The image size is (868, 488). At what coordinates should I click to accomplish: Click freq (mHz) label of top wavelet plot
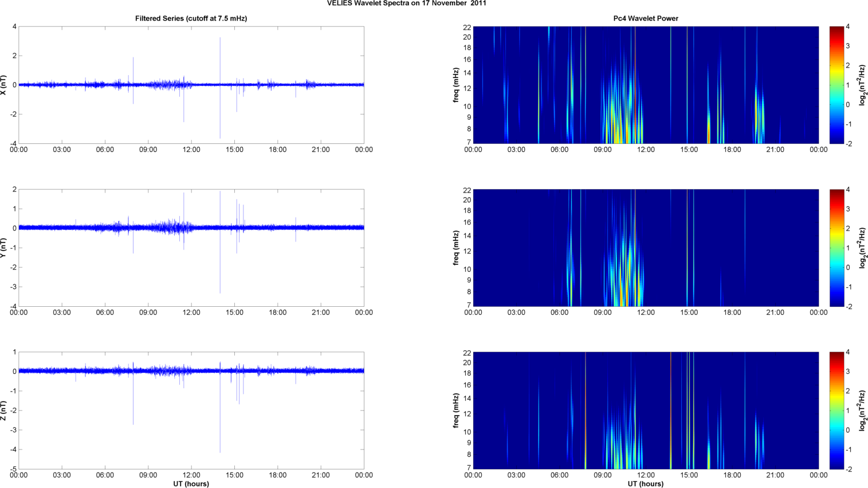[x=456, y=85]
